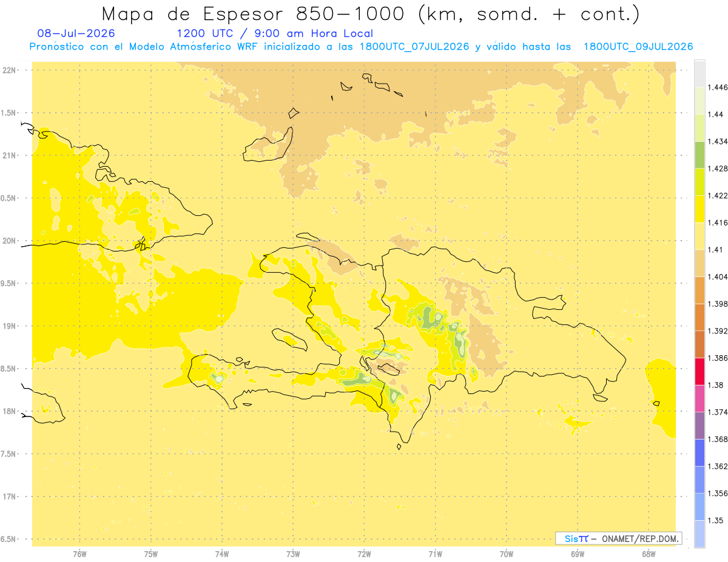Click the time label '1200 UTC / 9:00 am Hora Local'
728x562 pixels.
coord(275,33)
